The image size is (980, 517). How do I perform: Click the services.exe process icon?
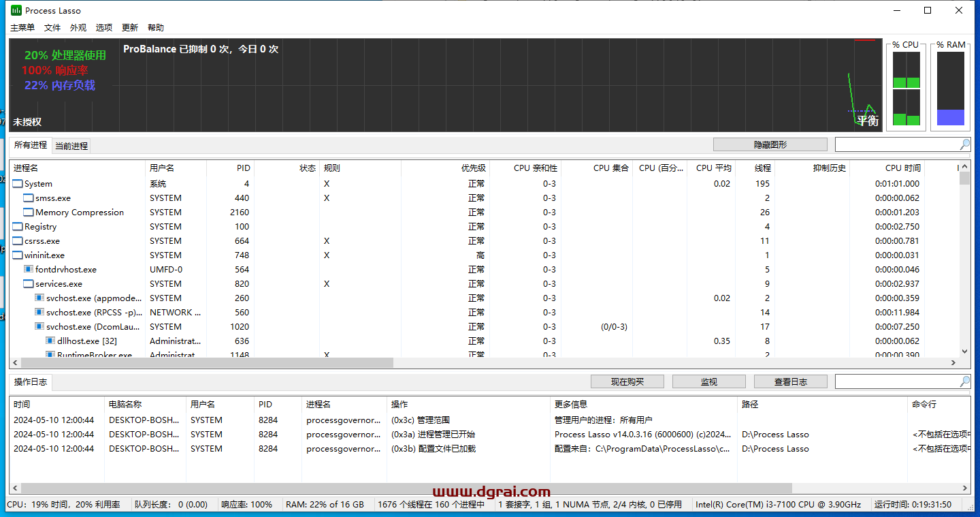pyautogui.click(x=29, y=284)
